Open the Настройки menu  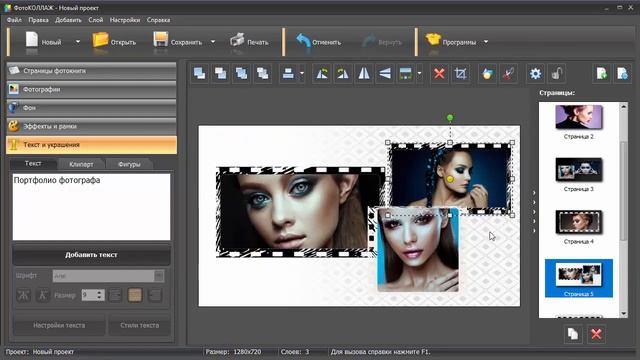point(125,20)
